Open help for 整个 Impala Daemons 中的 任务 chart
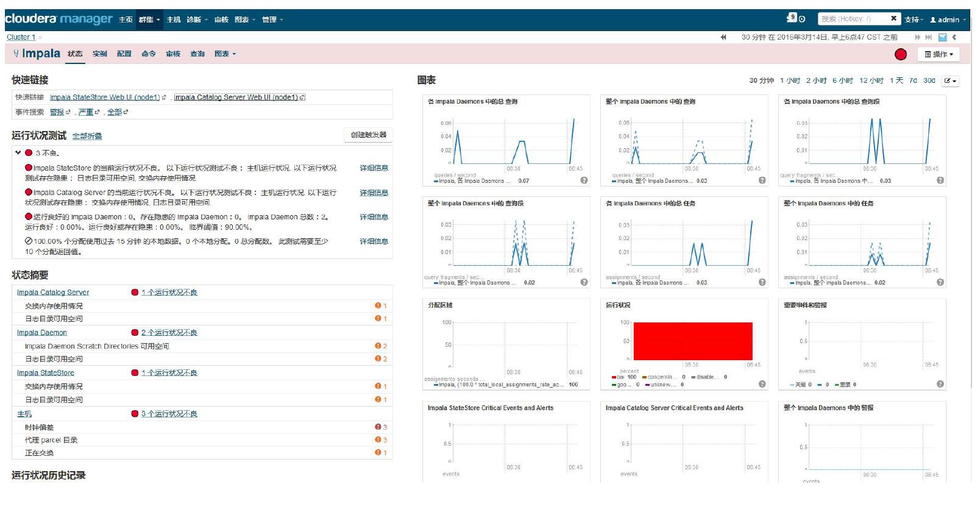The width and height of the screenshot is (980, 515). [940, 282]
